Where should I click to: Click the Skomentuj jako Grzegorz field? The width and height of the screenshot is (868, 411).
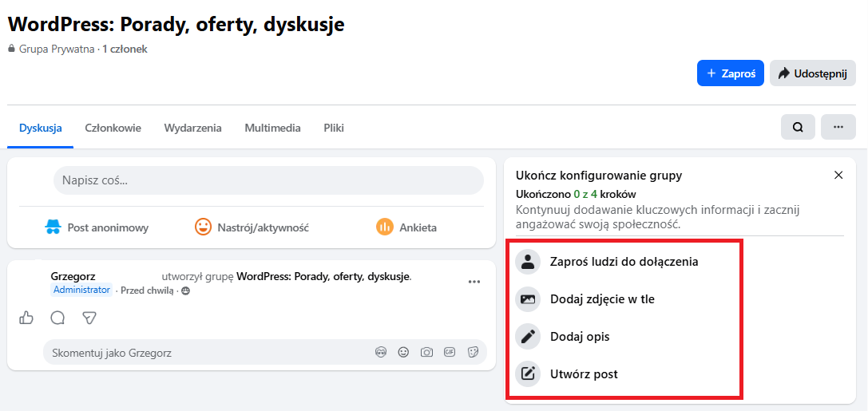(265, 353)
